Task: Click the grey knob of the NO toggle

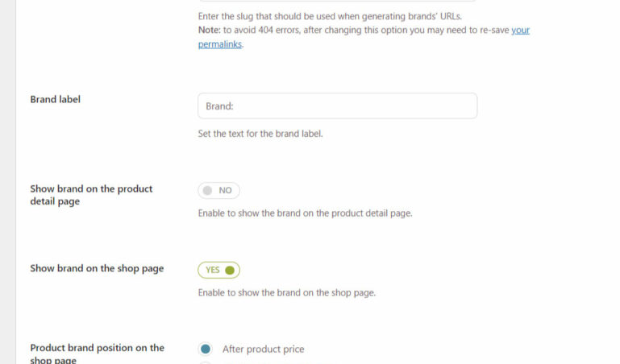Action: pyautogui.click(x=208, y=191)
